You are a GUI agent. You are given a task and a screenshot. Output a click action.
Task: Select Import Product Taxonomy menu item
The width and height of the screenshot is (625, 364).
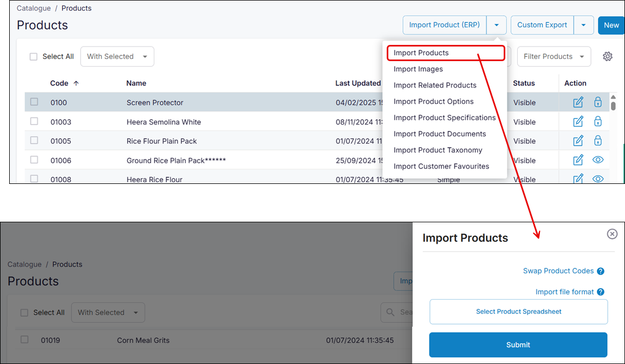(x=438, y=150)
